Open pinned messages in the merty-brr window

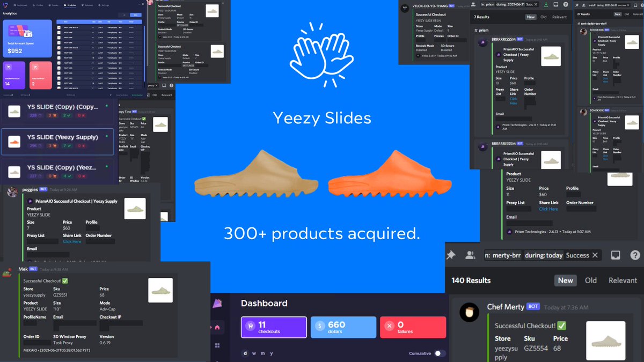coord(451,255)
